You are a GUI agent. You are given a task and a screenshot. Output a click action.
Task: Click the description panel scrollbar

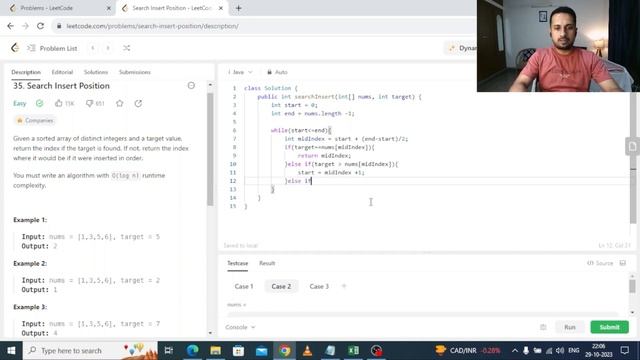pyautogui.click(x=210, y=149)
